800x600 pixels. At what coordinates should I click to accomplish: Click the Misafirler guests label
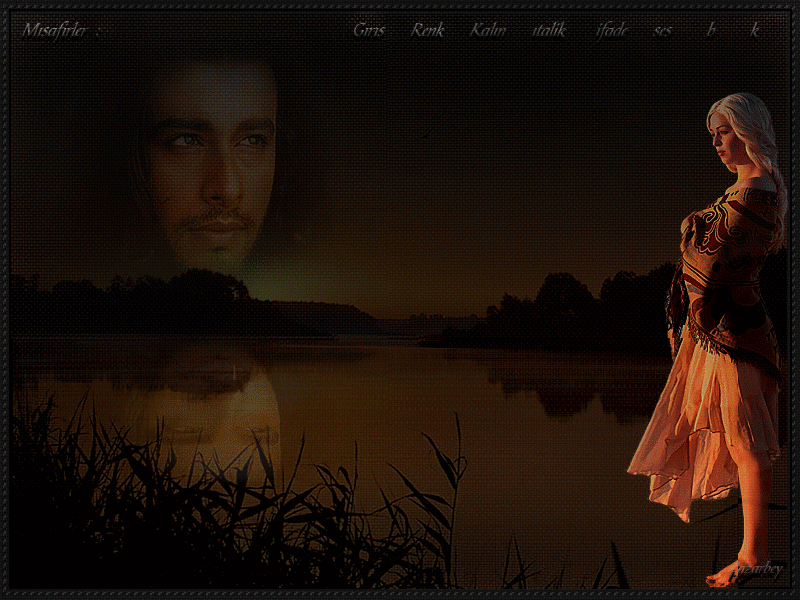coord(60,31)
